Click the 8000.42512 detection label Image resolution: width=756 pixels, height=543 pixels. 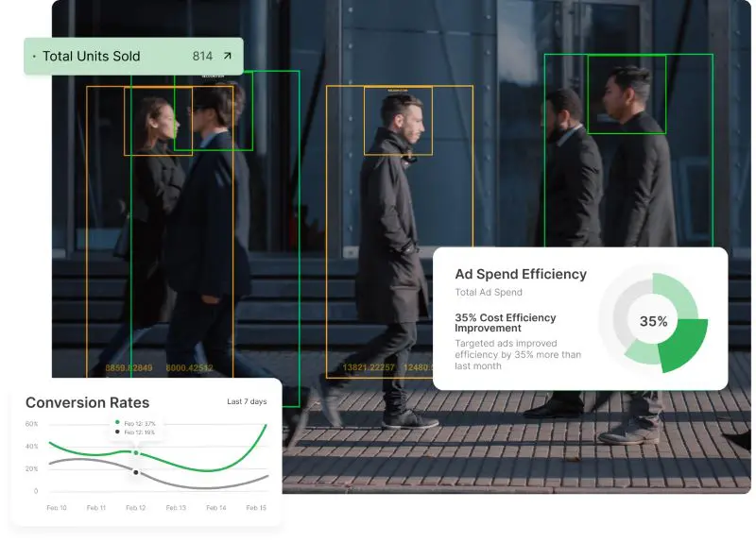tap(189, 367)
